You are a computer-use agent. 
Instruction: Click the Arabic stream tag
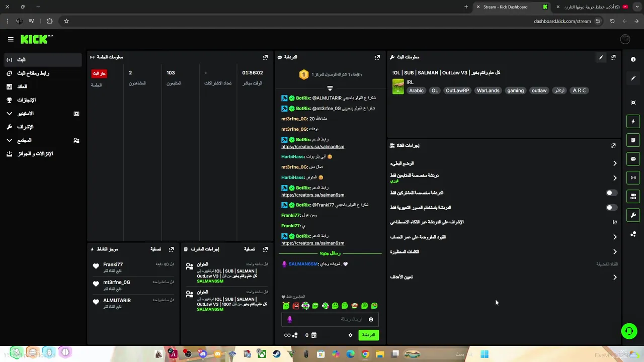tap(416, 90)
